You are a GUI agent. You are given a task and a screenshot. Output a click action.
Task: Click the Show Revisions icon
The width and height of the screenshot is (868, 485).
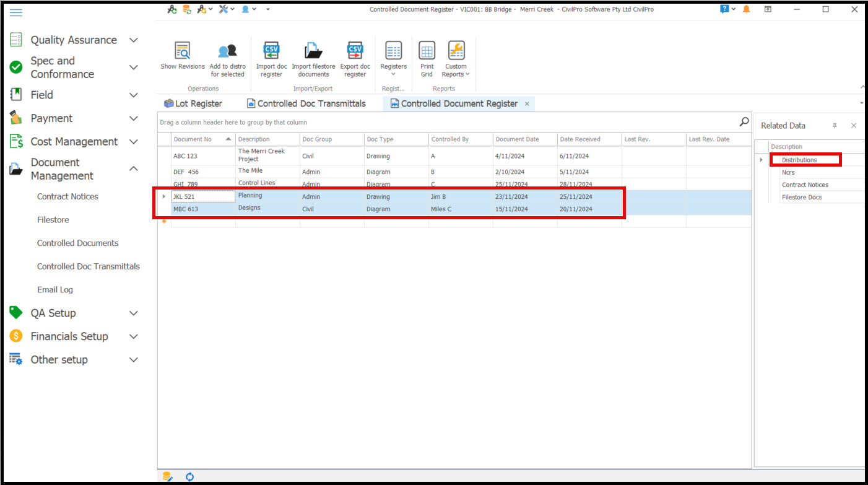pos(182,51)
